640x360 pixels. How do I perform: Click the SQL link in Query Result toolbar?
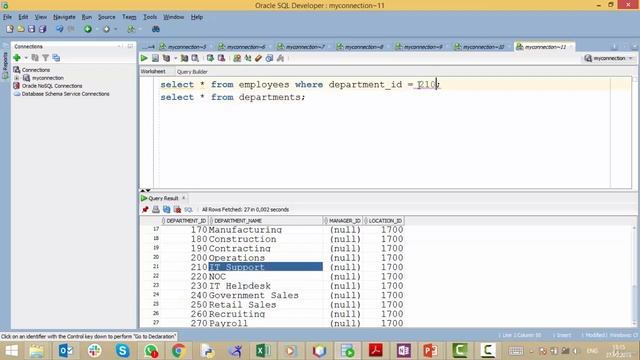[188, 209]
